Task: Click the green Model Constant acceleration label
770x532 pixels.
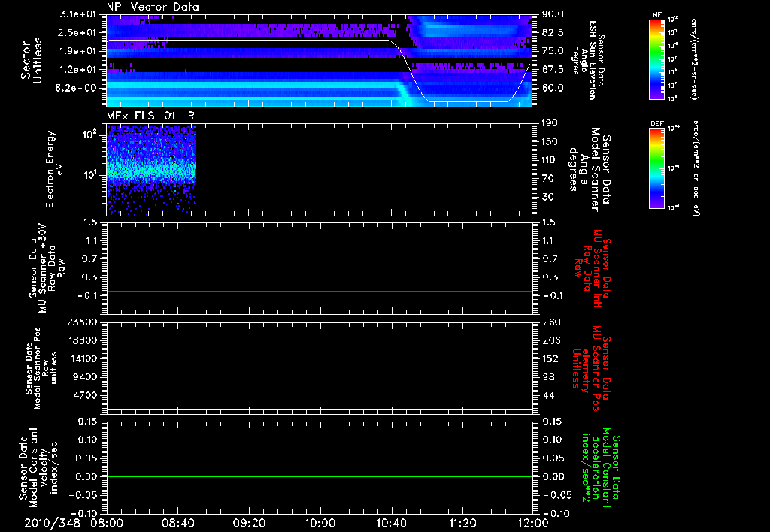Action: 600,470
